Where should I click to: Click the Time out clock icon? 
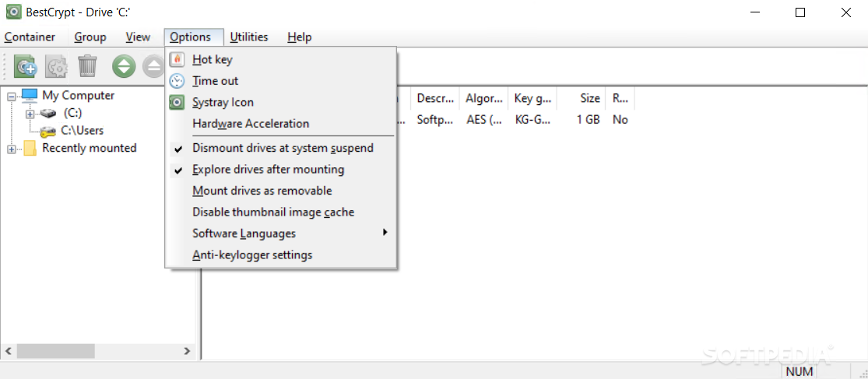(177, 81)
